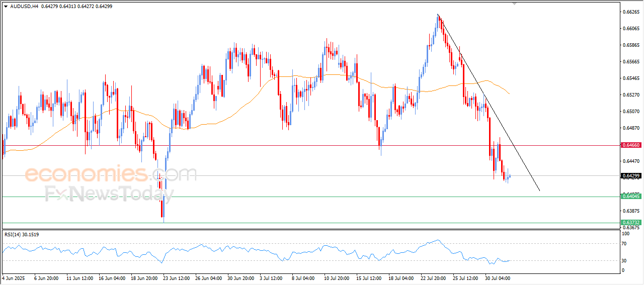Screen dimensions: 644x285
Task: Click the gray chart shift triangle marker
Action: (x=514, y=3)
